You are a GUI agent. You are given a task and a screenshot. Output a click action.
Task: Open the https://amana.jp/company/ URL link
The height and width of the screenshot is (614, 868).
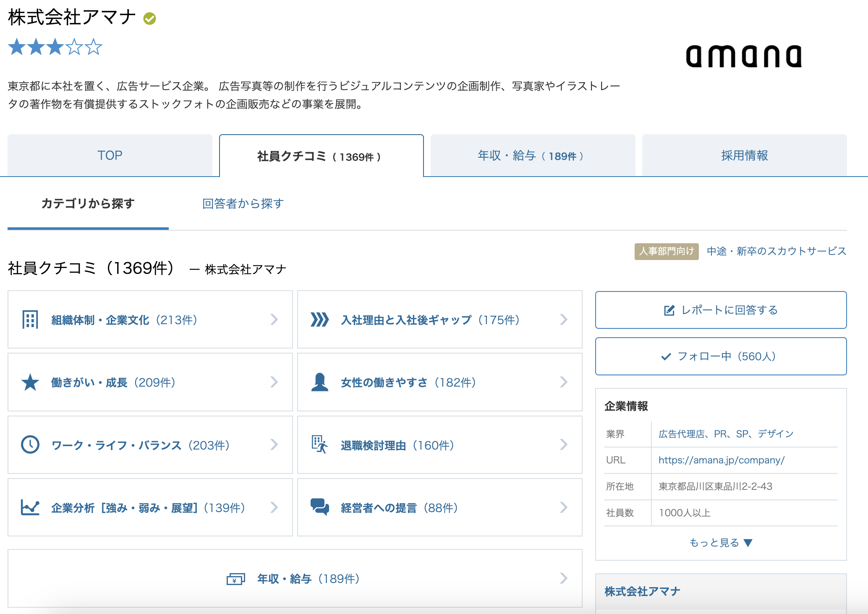tap(722, 460)
